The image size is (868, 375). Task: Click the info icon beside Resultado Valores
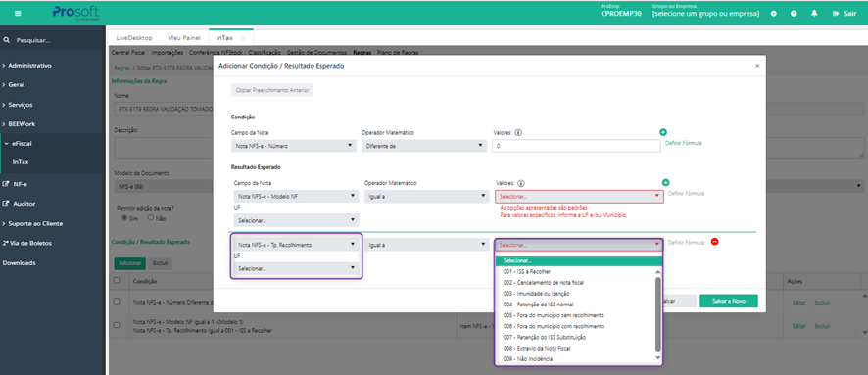pyautogui.click(x=521, y=183)
